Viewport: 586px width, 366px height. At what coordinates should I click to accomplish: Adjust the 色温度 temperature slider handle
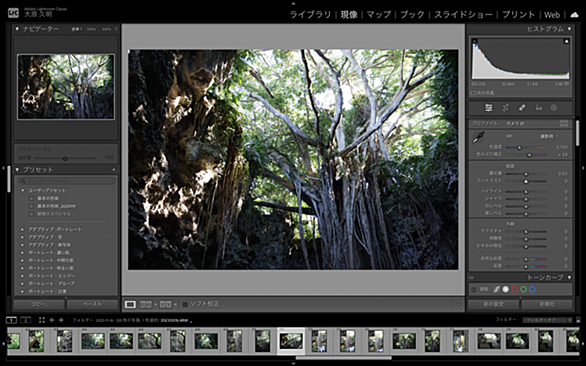(519, 148)
